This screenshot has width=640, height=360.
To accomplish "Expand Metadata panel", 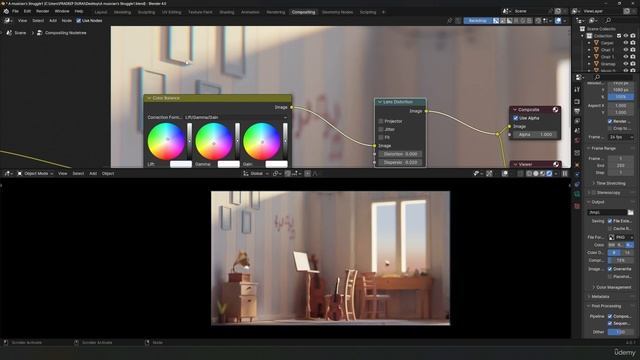I will 600,297.
